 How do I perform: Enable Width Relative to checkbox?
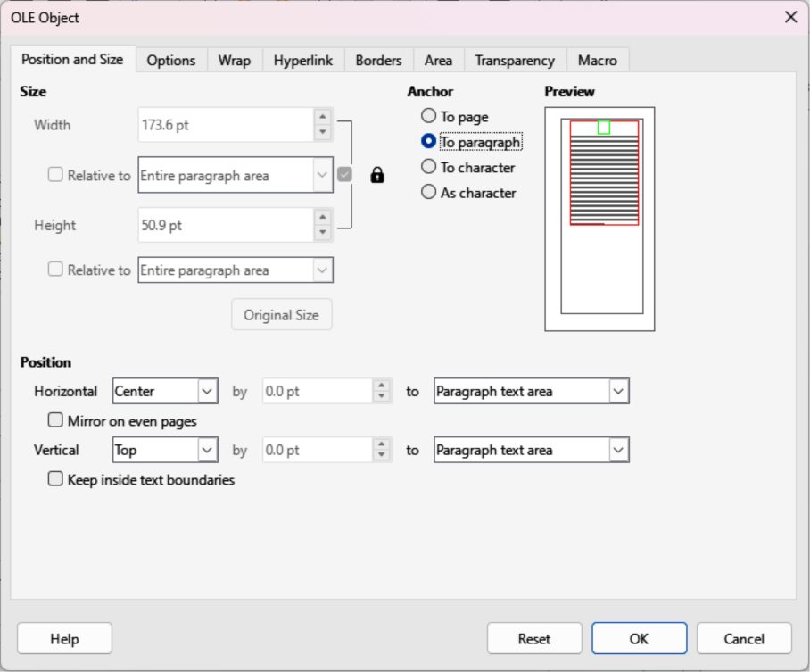tap(56, 176)
